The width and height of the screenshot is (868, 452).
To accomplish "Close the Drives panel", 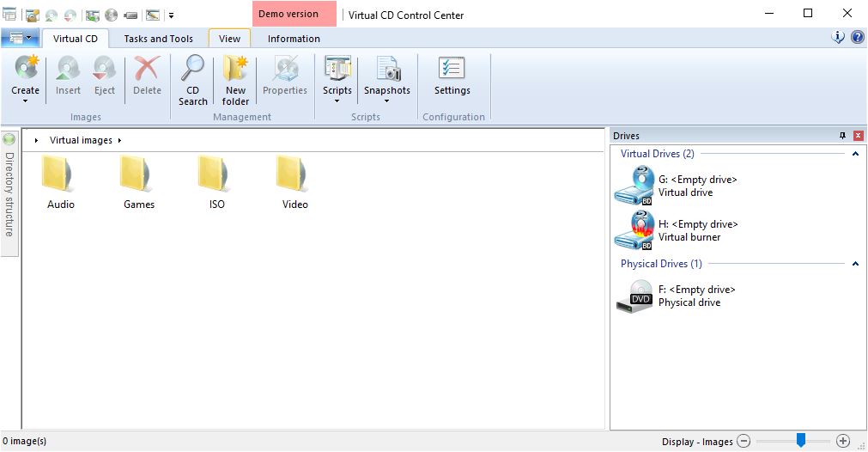I will click(x=858, y=136).
